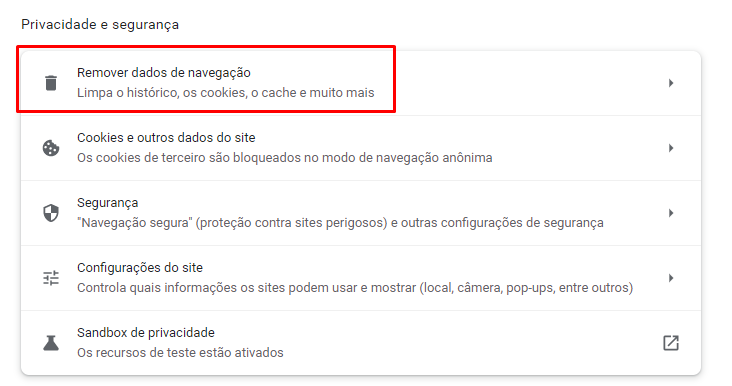Click the cookie icon

click(51, 148)
